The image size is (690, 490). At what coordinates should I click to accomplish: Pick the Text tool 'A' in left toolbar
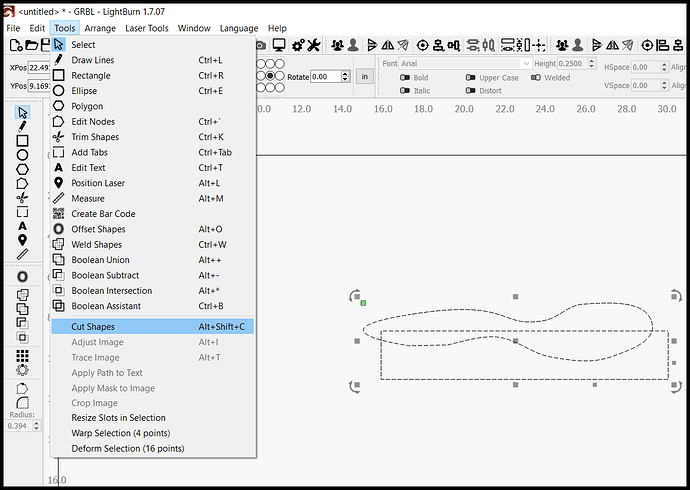[22, 226]
